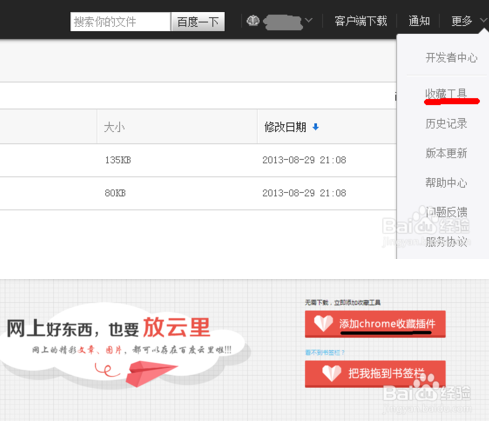Click heart icon on 添加chrome收藏插件 button
The image size is (489, 421).
click(x=323, y=323)
